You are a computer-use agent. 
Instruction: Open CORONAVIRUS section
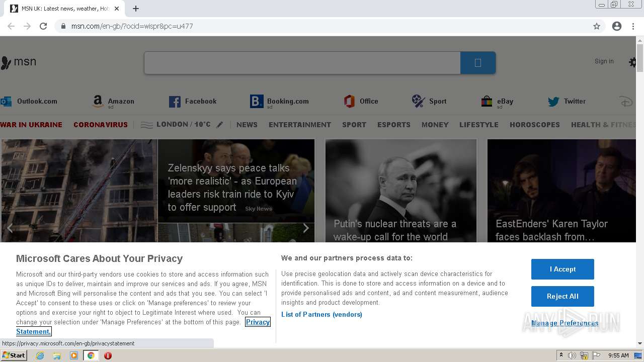click(x=101, y=125)
